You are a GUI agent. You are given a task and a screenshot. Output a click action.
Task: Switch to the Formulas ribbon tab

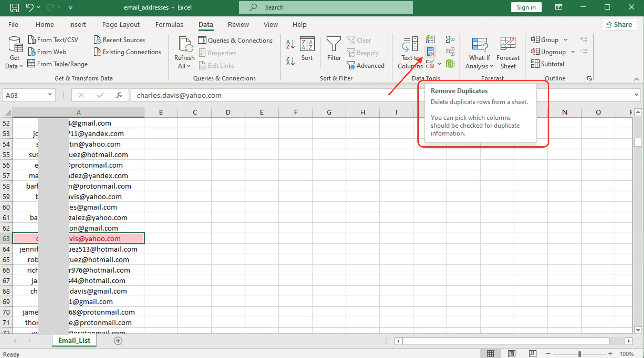coord(169,24)
